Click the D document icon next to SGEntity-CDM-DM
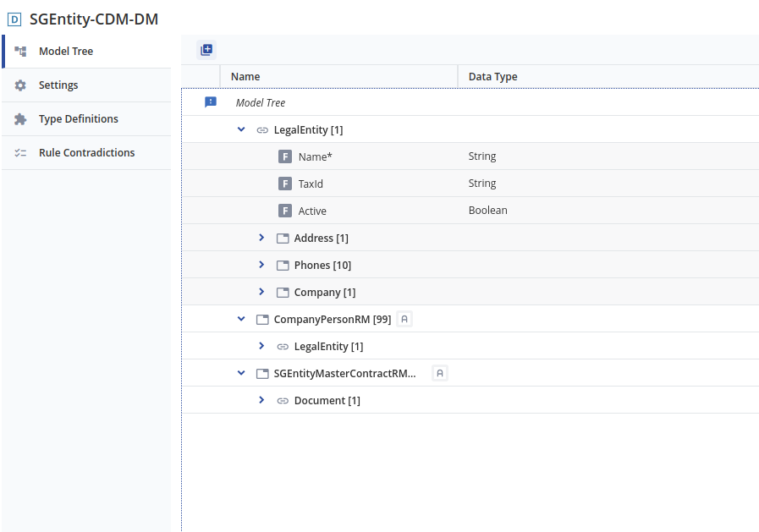 pyautogui.click(x=14, y=19)
